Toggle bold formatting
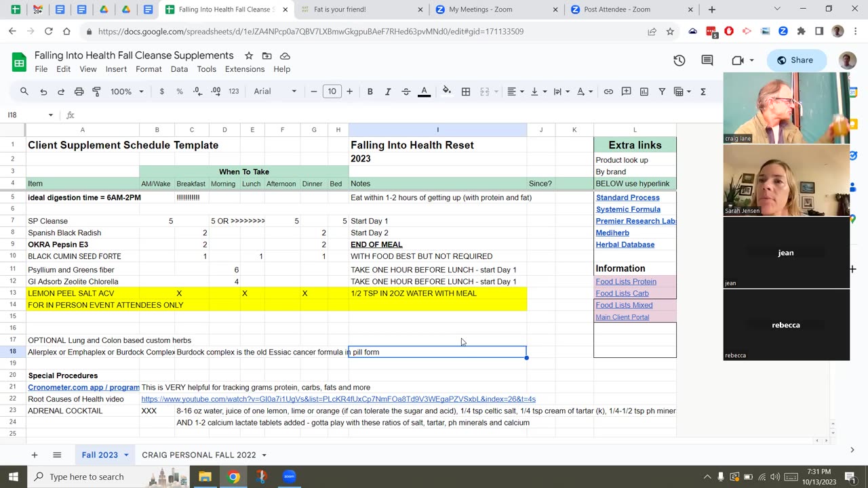The image size is (868, 488). click(370, 91)
